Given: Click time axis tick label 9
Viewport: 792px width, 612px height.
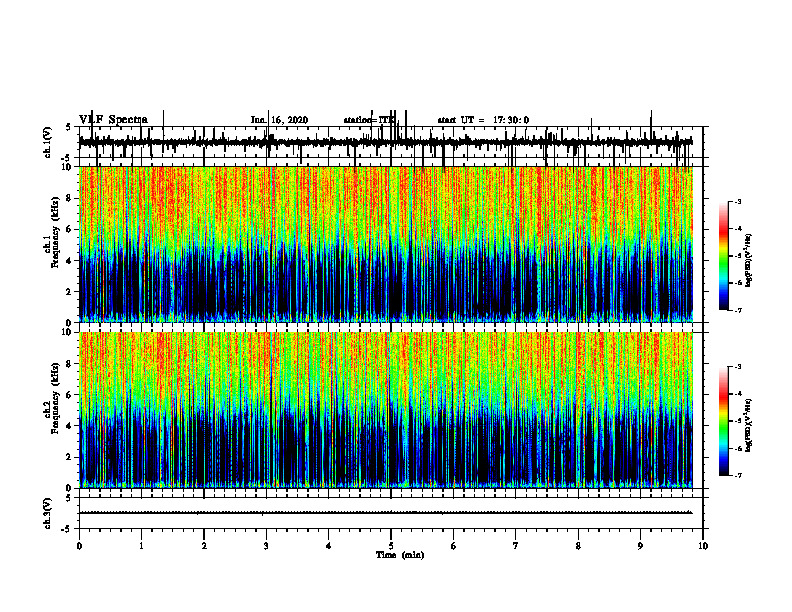Looking at the screenshot, I should [x=640, y=546].
